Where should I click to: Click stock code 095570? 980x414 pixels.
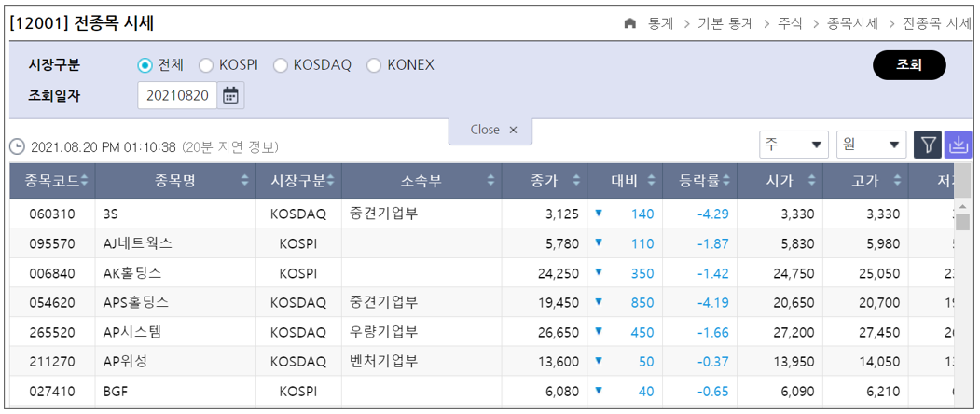coord(52,244)
